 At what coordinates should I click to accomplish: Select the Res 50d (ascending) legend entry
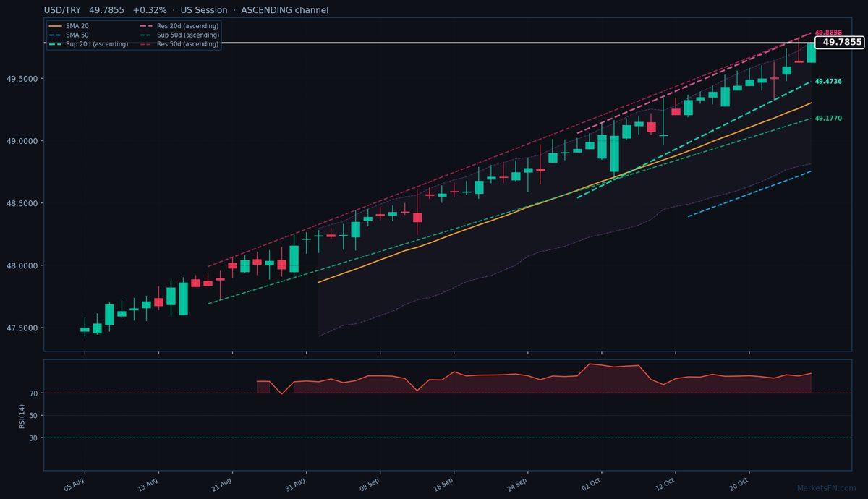[x=179, y=44]
